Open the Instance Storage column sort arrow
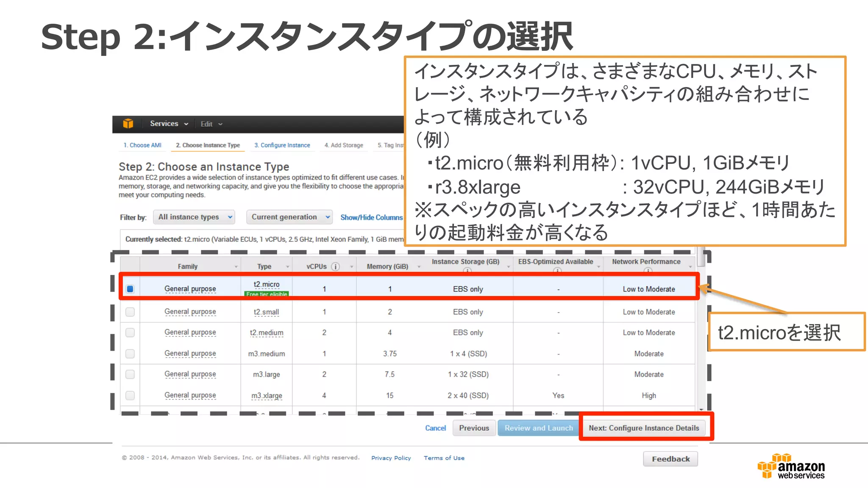This screenshot has height=488, width=868. pyautogui.click(x=508, y=267)
